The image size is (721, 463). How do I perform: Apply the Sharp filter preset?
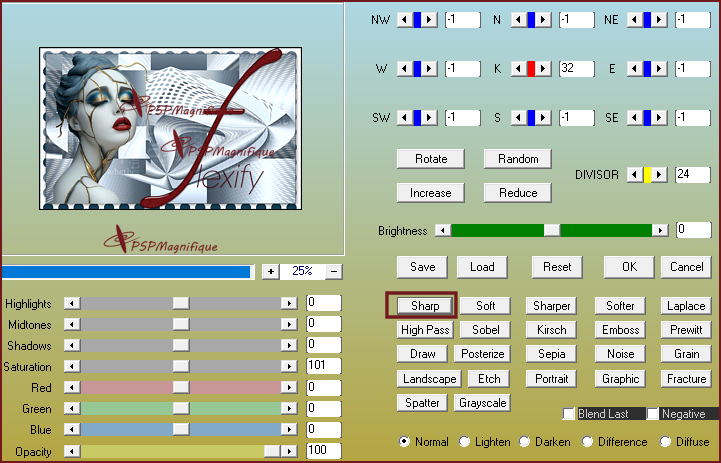421,305
